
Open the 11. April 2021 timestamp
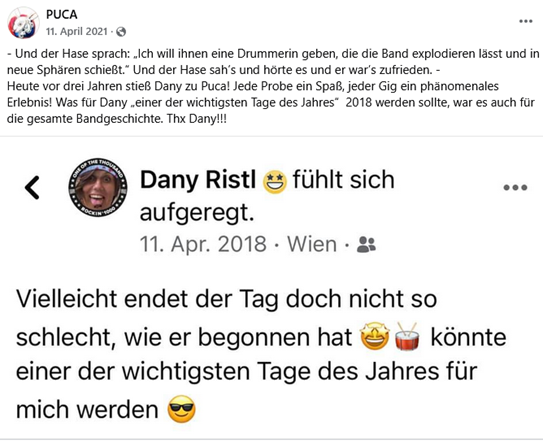coord(77,32)
